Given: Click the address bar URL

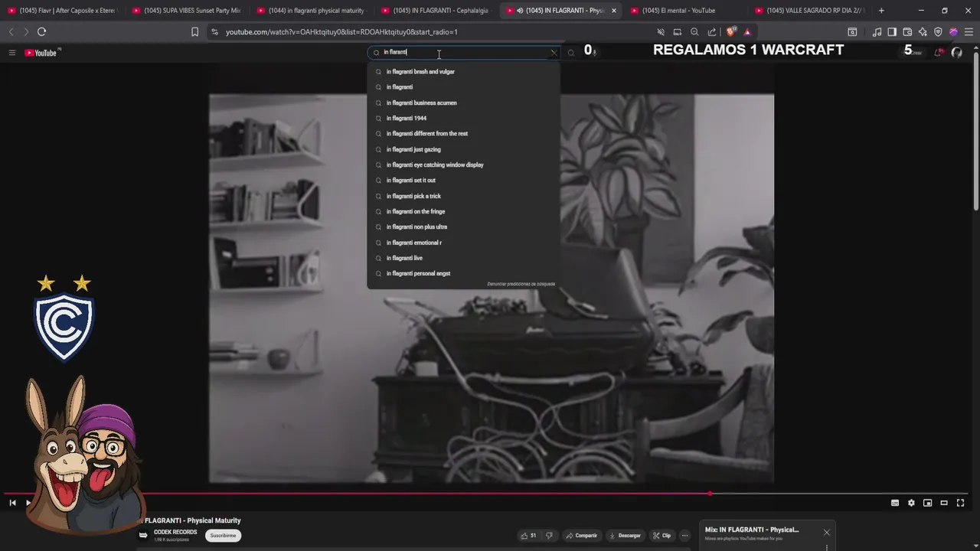Looking at the screenshot, I should 341,32.
